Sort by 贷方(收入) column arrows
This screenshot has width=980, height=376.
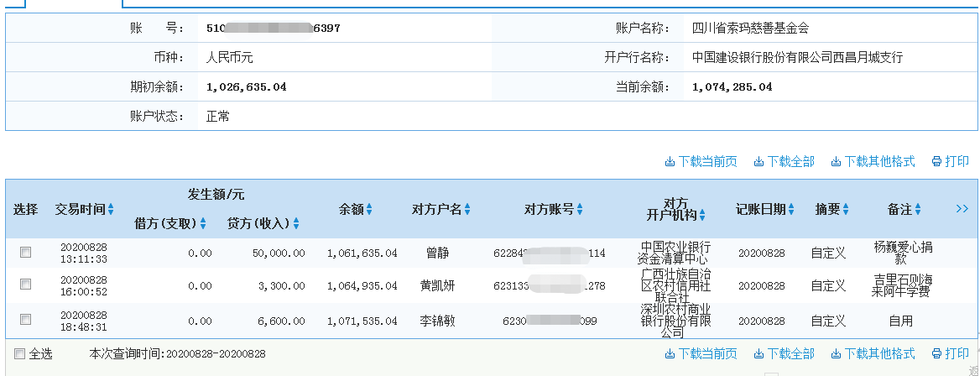(x=296, y=223)
